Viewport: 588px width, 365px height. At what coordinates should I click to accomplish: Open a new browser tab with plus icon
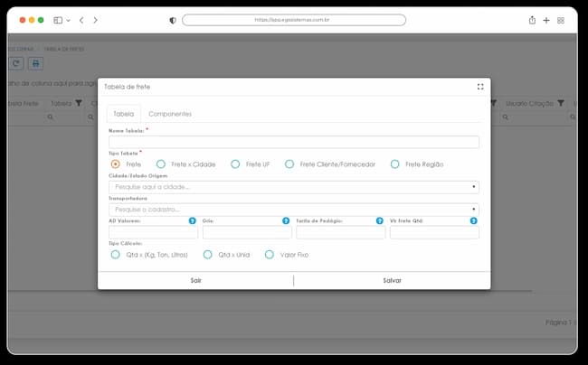(x=546, y=20)
